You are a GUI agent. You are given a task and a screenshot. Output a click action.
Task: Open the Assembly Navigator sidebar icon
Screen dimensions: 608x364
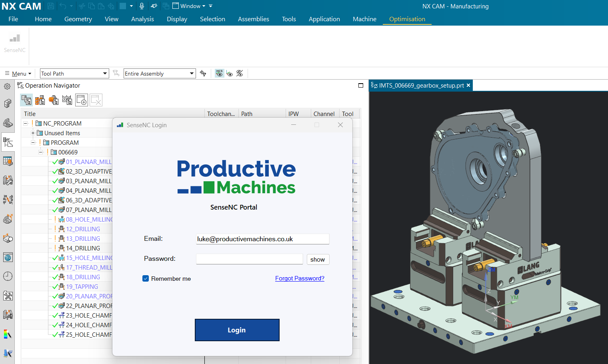8,104
